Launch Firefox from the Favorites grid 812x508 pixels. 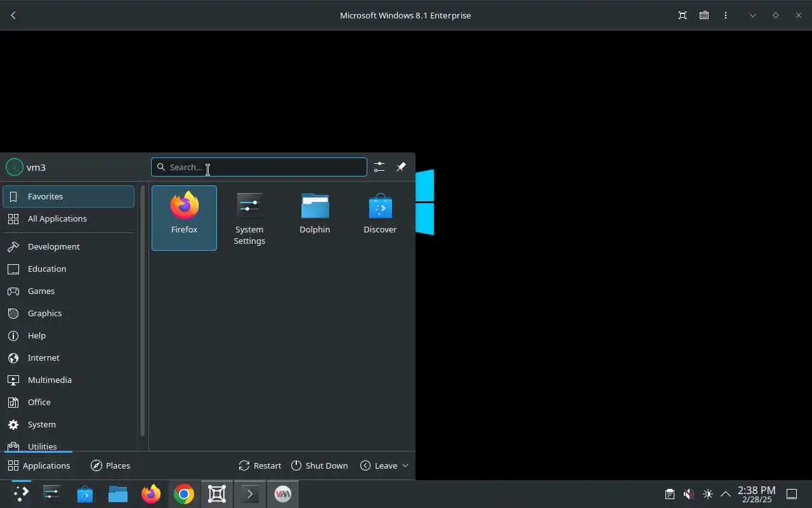pos(184,218)
